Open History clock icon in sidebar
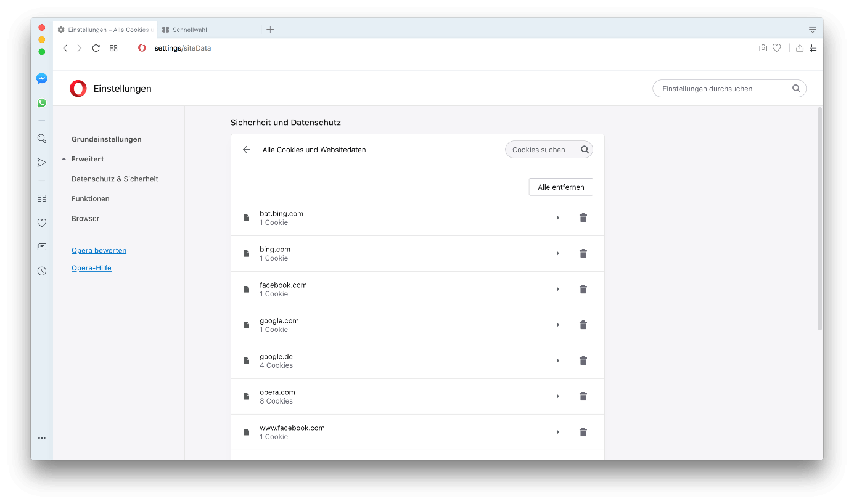Screen dimensions: 854x504 [42, 270]
